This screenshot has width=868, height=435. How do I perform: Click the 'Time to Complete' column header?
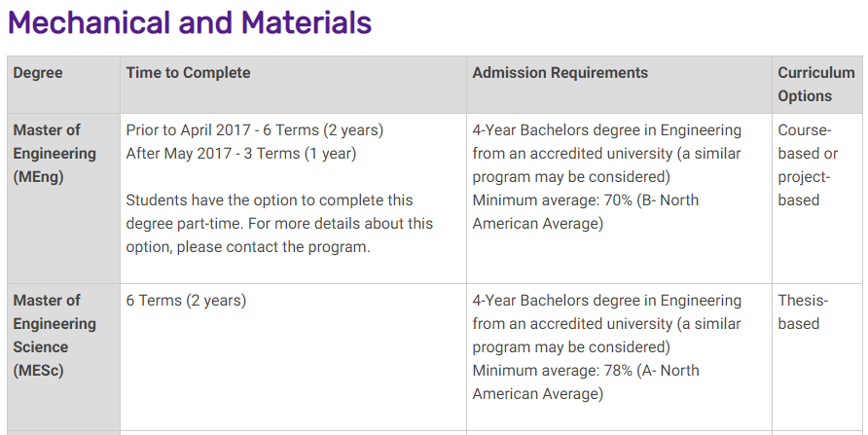pyautogui.click(x=188, y=73)
